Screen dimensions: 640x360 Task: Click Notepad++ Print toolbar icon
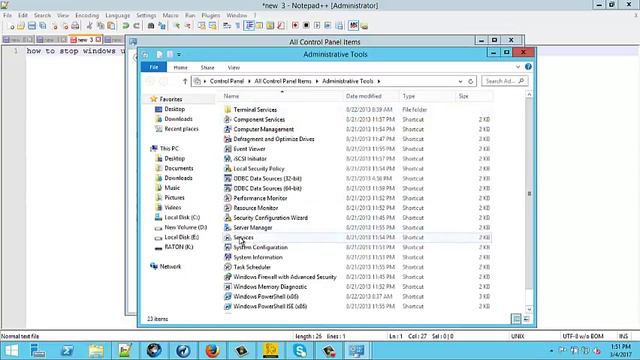click(x=75, y=26)
